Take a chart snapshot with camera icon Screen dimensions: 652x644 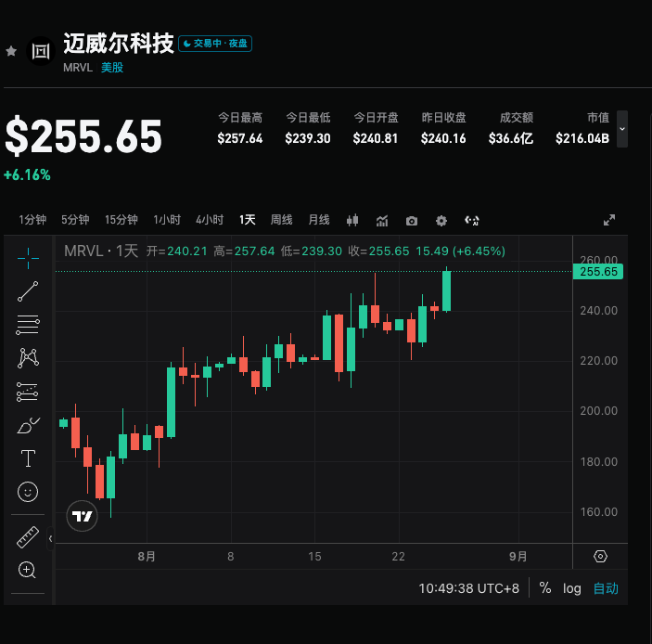coord(412,221)
